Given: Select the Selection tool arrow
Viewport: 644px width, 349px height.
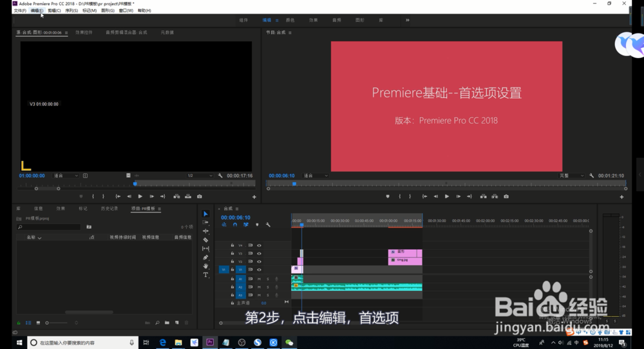Looking at the screenshot, I should coord(206,214).
